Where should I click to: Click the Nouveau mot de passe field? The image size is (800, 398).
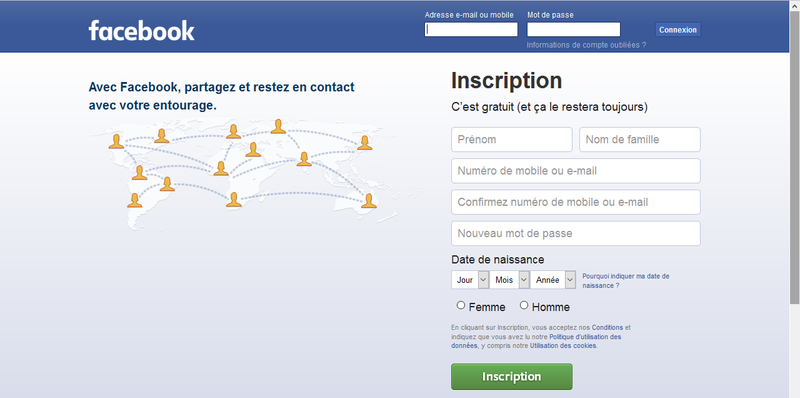click(576, 233)
